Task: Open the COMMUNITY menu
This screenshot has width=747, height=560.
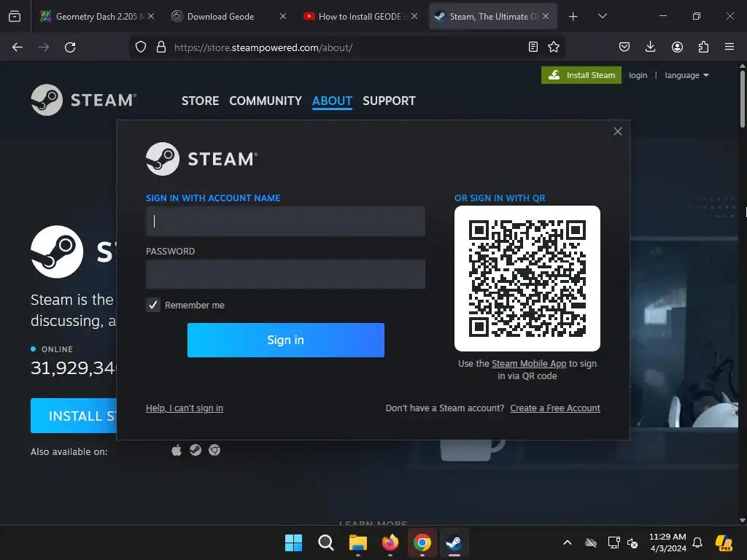Action: pyautogui.click(x=266, y=101)
